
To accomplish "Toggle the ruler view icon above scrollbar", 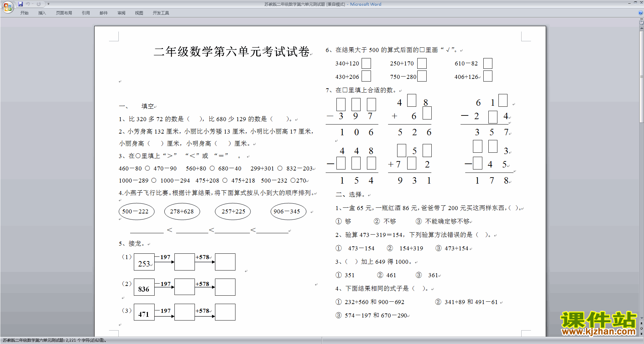I will [x=641, y=23].
